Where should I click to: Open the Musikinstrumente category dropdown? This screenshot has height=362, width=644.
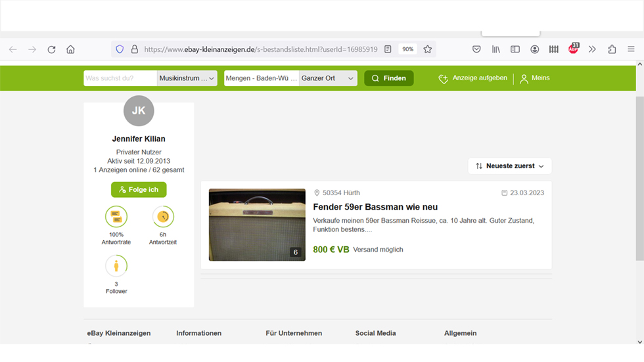coord(187,78)
